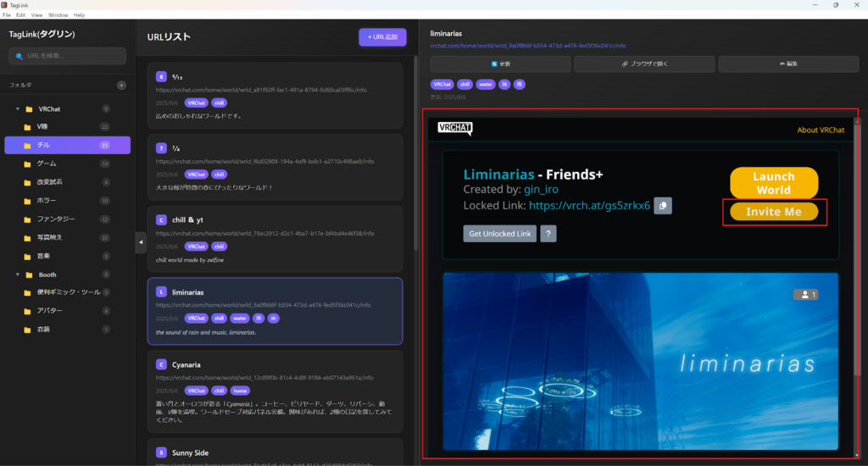The image size is (868, 466).
Task: Select the 便利ギミック・ツール folder
Action: (68, 292)
